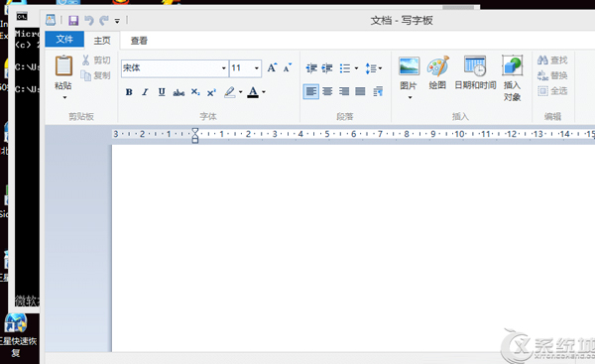Center align the text

327,91
